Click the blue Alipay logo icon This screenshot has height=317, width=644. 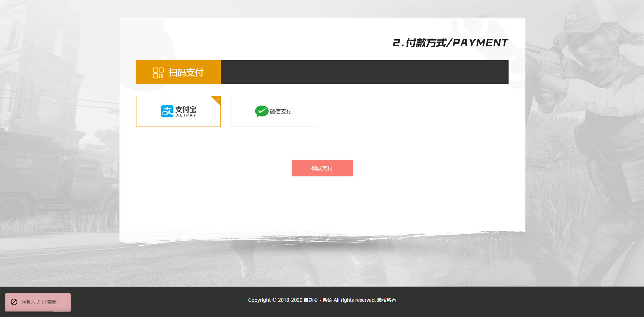click(167, 111)
